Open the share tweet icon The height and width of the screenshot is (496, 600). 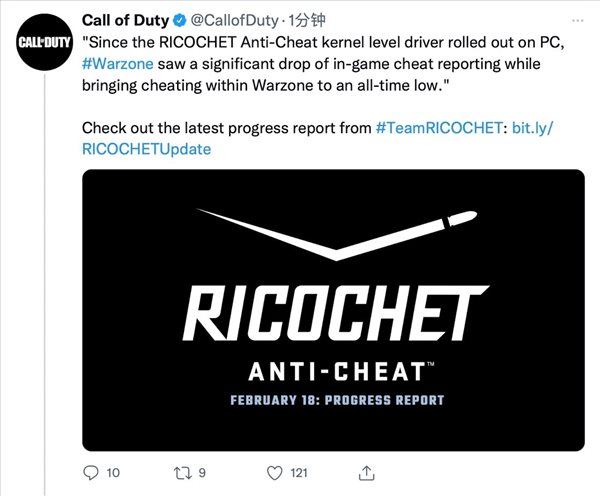pos(366,473)
